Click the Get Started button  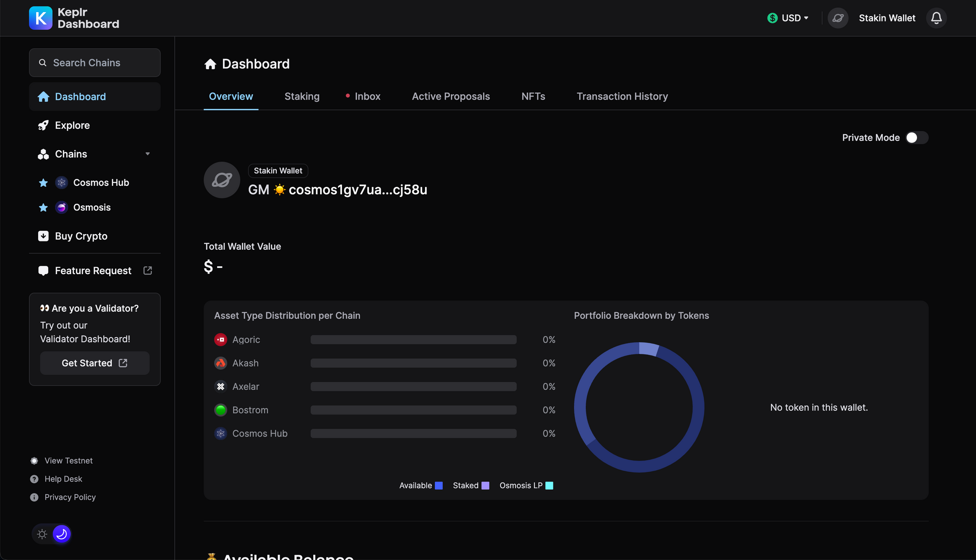(95, 363)
